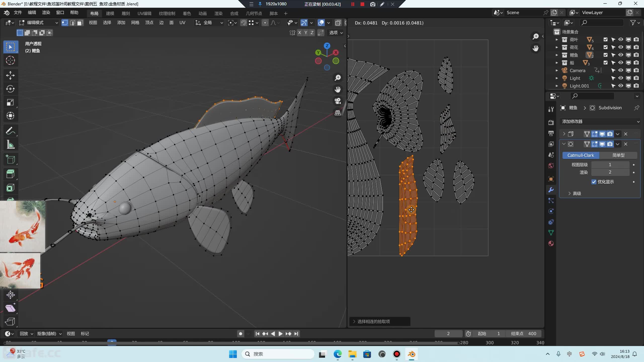
Task: Open the World properties tab
Action: point(551,166)
